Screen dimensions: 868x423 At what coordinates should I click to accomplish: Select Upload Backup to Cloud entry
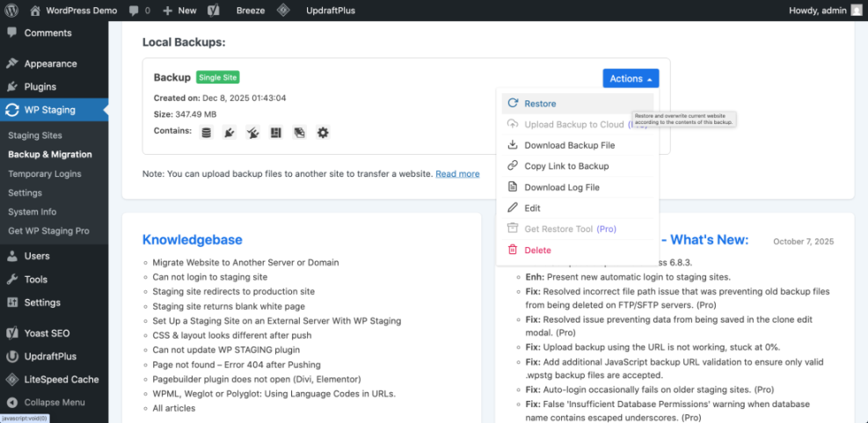pos(578,125)
